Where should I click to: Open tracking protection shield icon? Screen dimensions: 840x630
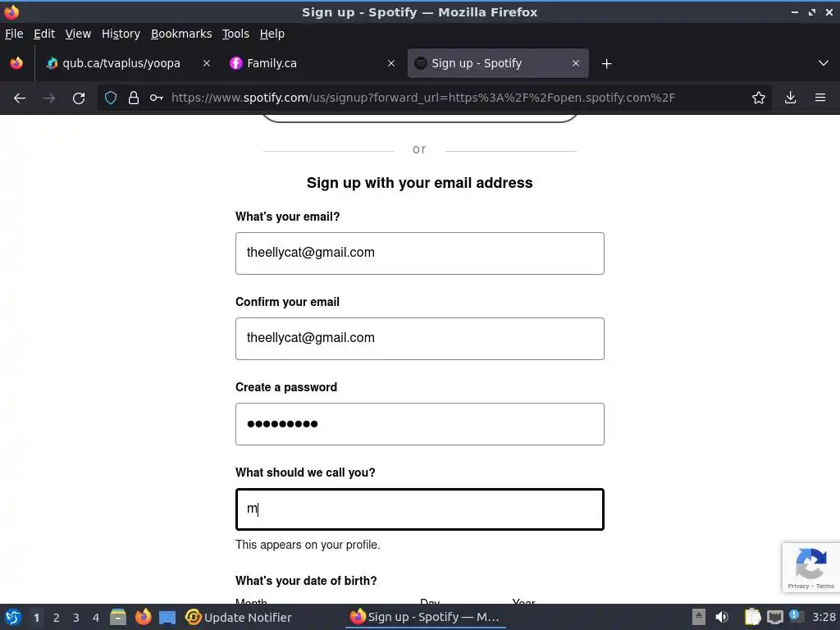[111, 98]
